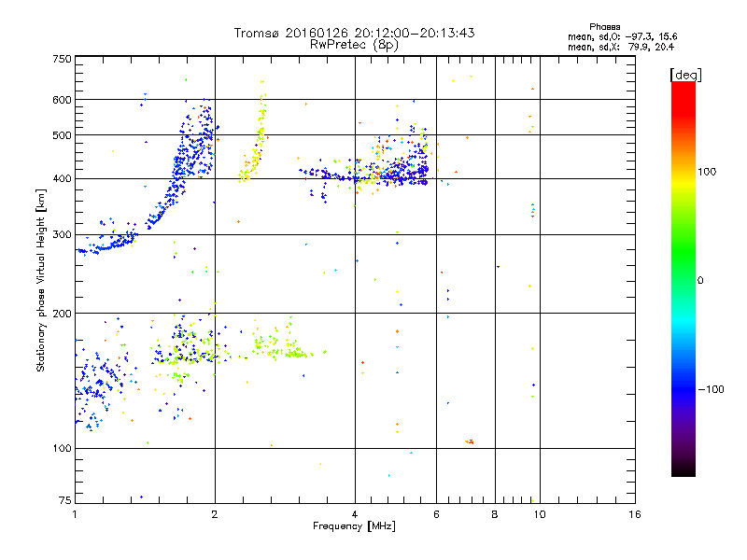This screenshot has width=747, height=560.
Task: Click the '4' frequency tick label
Action: tap(355, 514)
